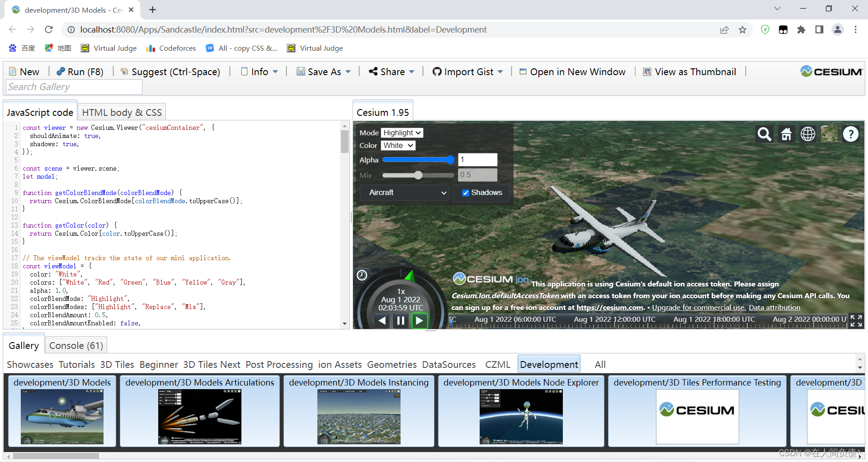Viewport: 868px width, 462px height.
Task: Select the Showcases gallery category
Action: (x=30, y=365)
